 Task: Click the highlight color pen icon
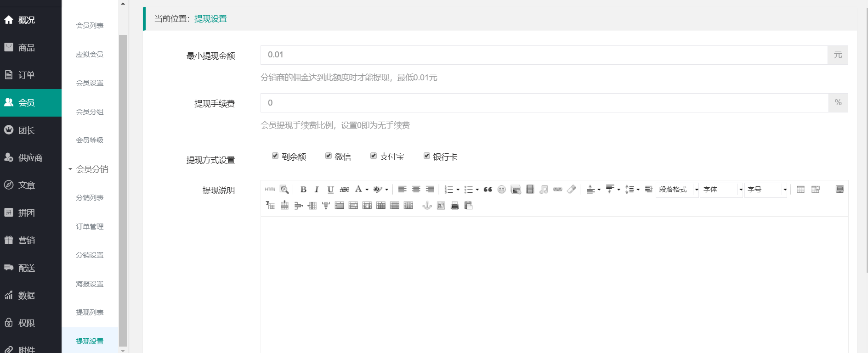coord(378,189)
